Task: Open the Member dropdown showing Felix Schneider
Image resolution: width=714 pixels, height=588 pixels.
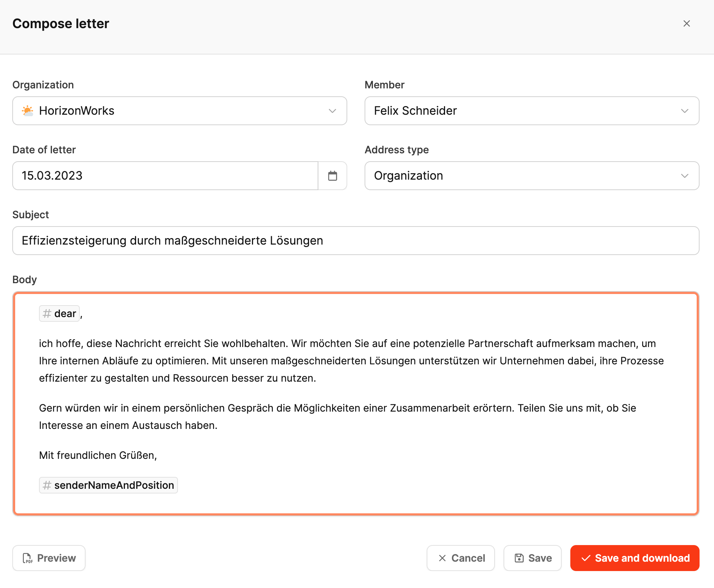Action: (532, 111)
